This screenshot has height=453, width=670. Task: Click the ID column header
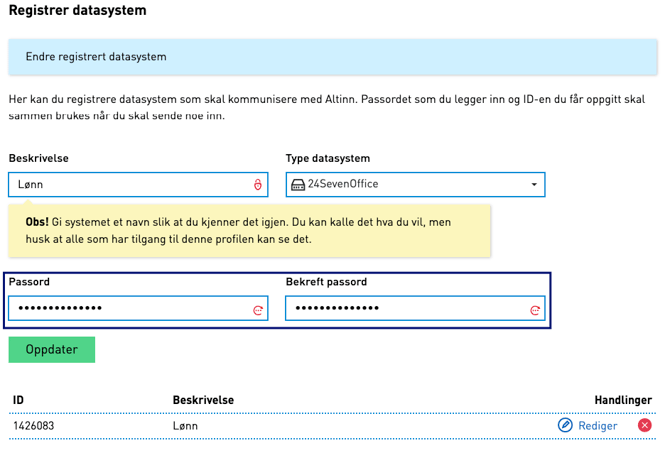click(x=18, y=400)
